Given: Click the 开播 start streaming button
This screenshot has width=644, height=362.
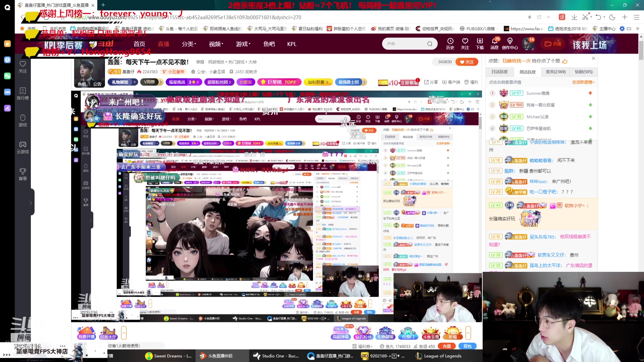Looking at the screenshot, I should coord(553,44).
